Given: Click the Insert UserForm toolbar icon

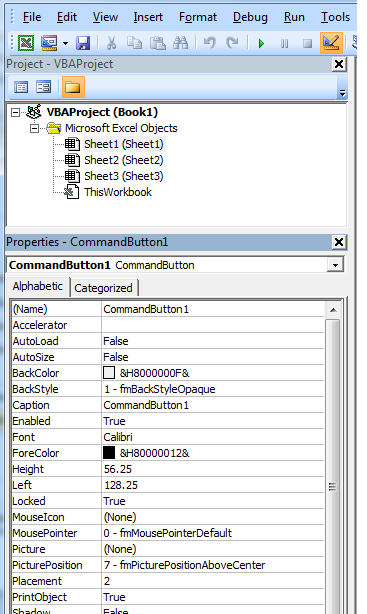Looking at the screenshot, I should [x=49, y=43].
